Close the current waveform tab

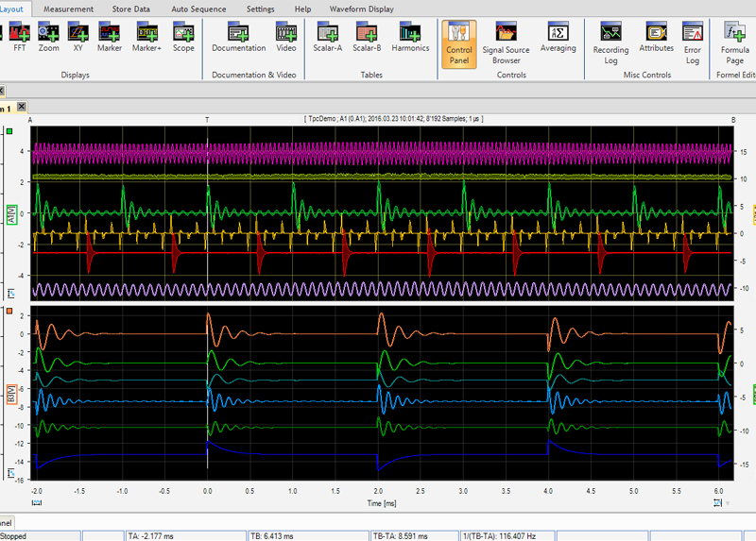pyautogui.click(x=22, y=107)
